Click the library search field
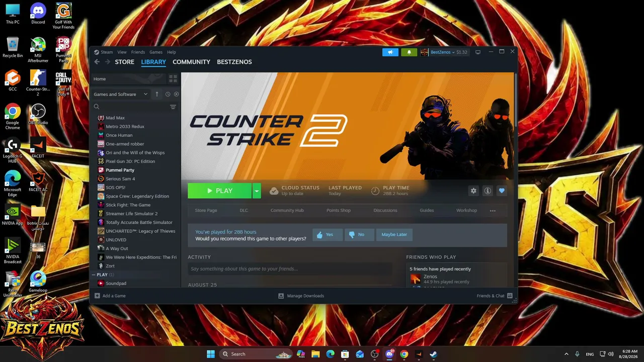644x362 pixels. pyautogui.click(x=130, y=107)
